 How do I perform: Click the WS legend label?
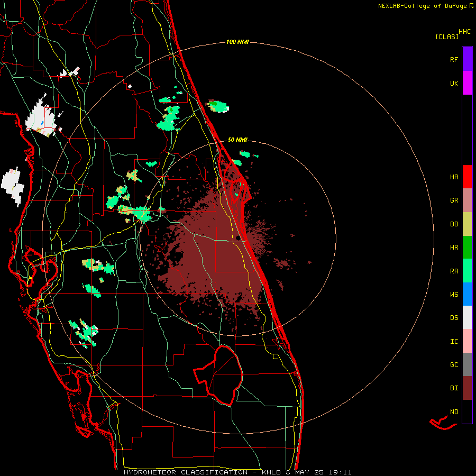point(454,294)
